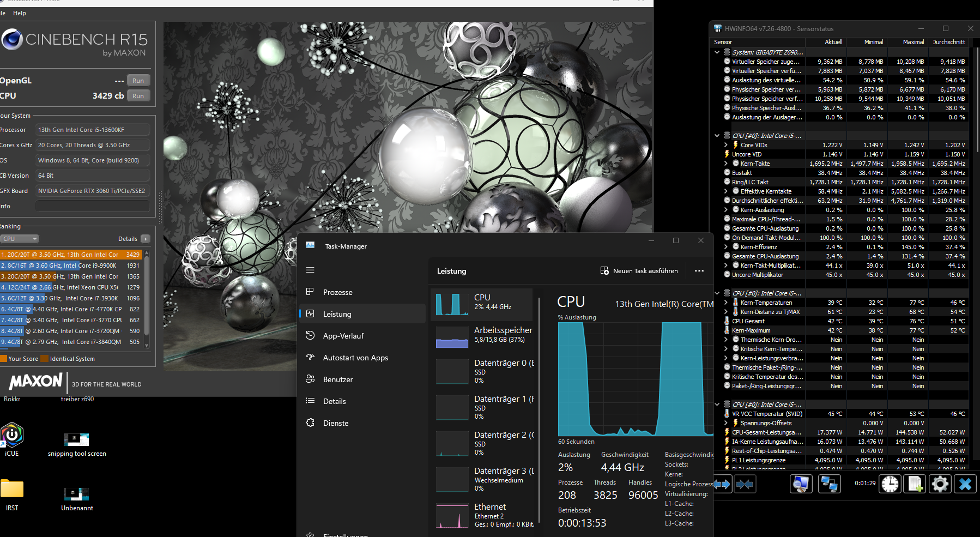
Task: Expand the Kern-Temperaturen sensor row
Action: [726, 303]
